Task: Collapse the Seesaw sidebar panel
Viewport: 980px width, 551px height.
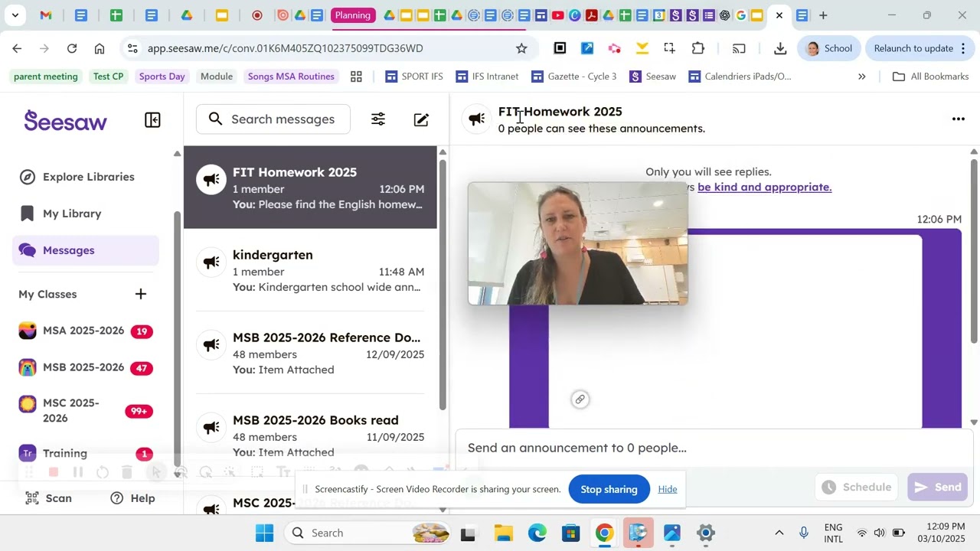Action: pos(152,119)
